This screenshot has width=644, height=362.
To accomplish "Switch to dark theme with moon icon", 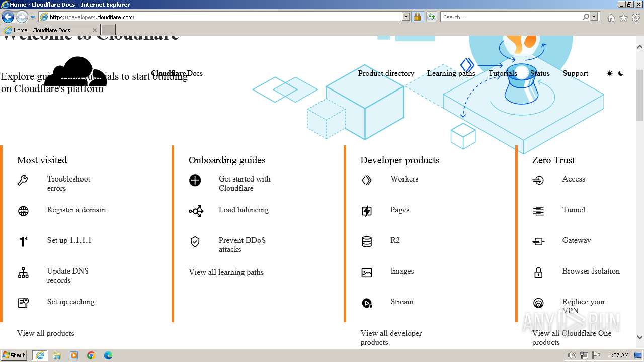I will [x=621, y=73].
